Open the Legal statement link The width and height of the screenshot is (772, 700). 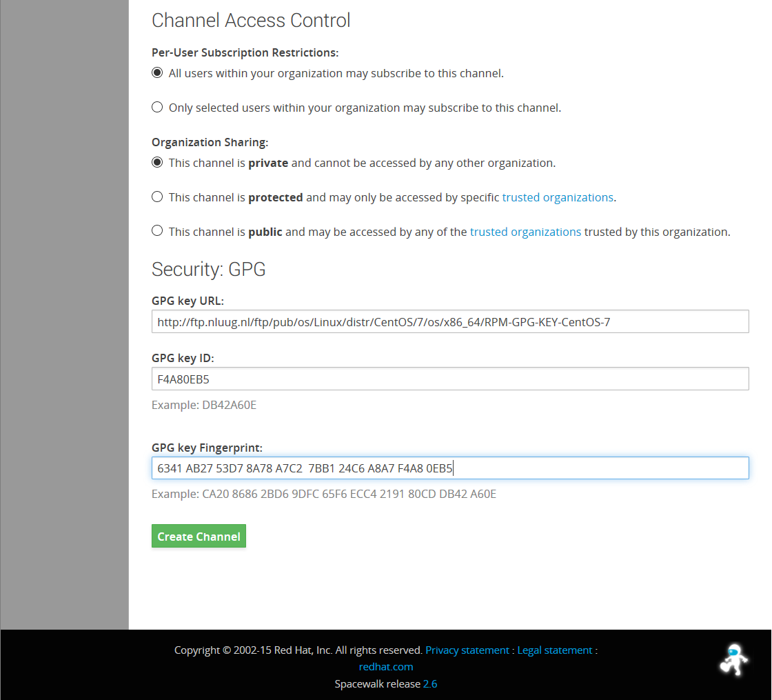pos(554,650)
